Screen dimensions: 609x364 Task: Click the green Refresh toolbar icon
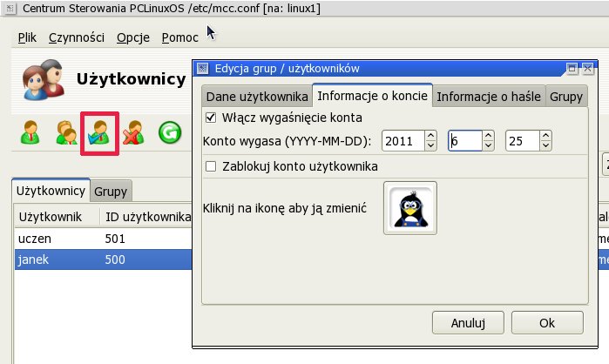coord(170,132)
